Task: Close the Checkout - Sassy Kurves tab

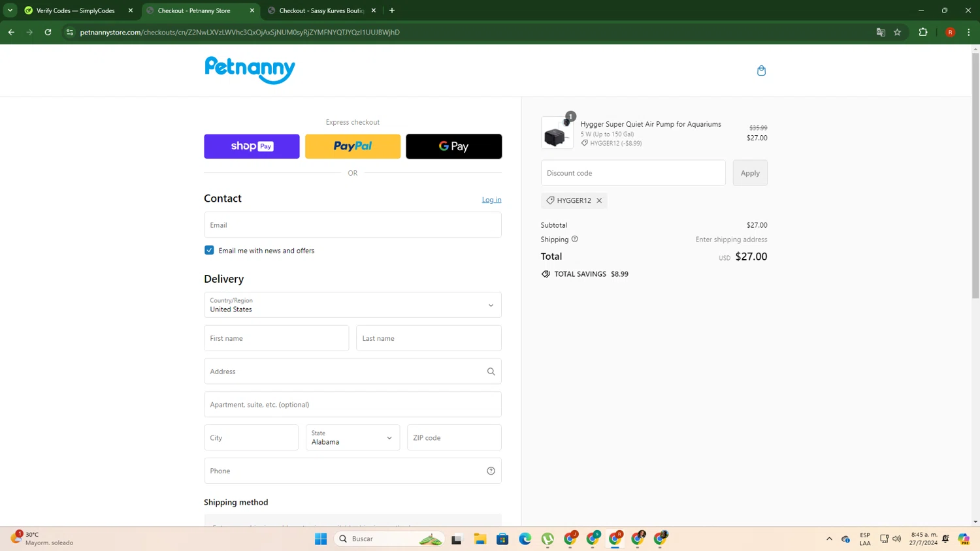Action: (x=374, y=10)
